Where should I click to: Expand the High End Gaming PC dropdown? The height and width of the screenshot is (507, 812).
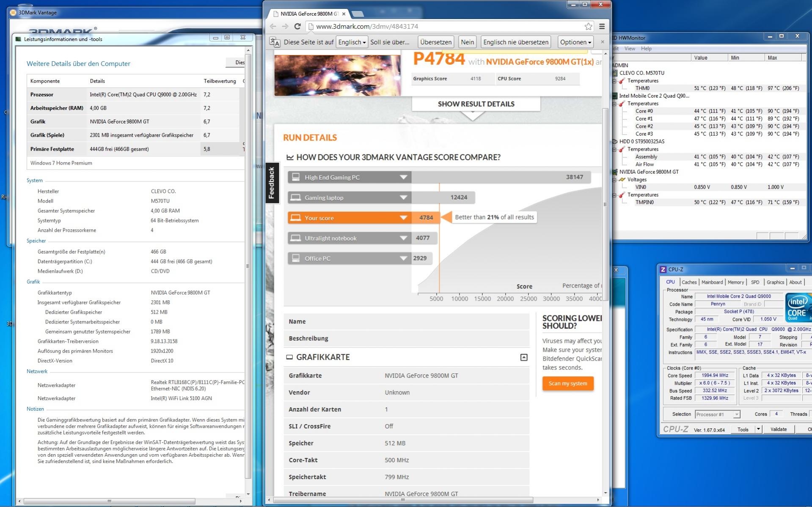tap(404, 177)
